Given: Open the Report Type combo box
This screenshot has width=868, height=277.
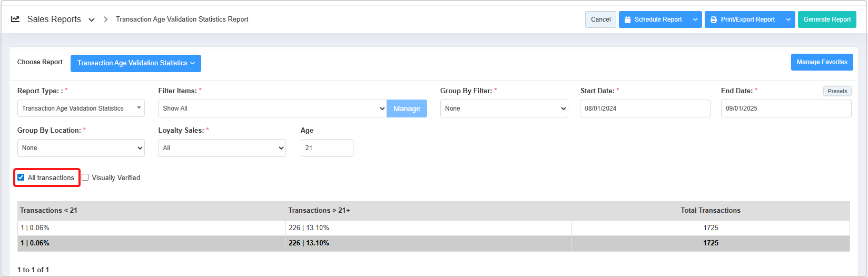Looking at the screenshot, I should click(x=81, y=108).
